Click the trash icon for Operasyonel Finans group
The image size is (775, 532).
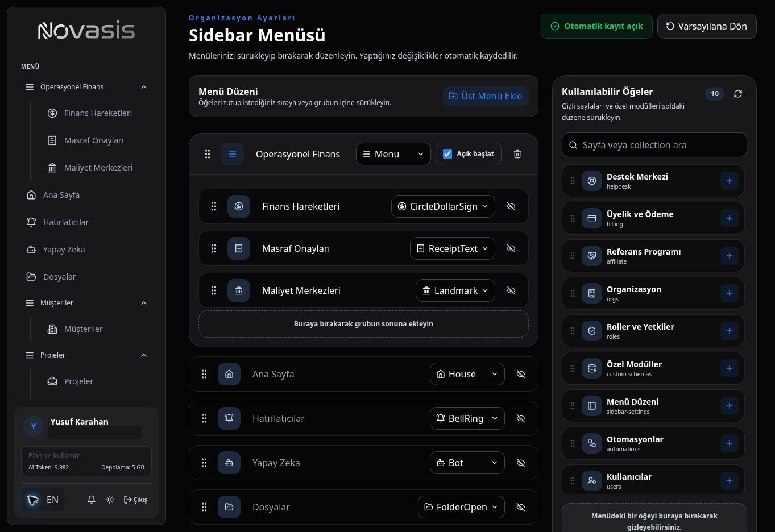(x=517, y=154)
